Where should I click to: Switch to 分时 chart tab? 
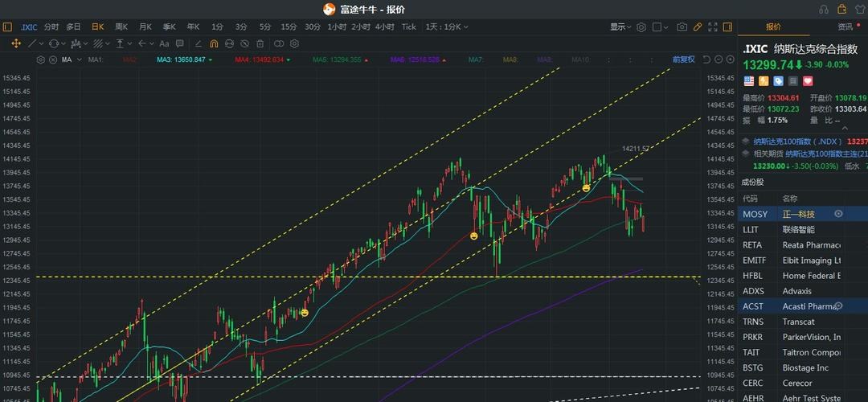pos(51,27)
